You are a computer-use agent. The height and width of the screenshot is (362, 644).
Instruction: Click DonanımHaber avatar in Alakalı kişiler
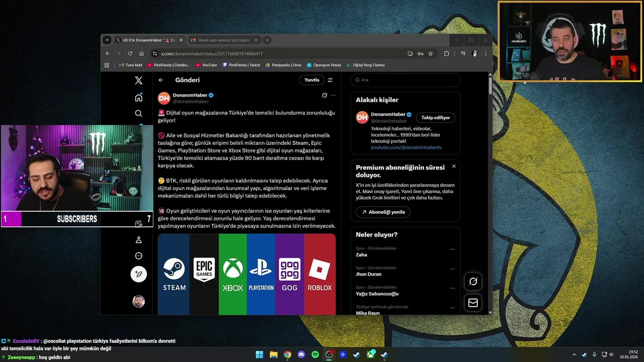click(x=362, y=118)
